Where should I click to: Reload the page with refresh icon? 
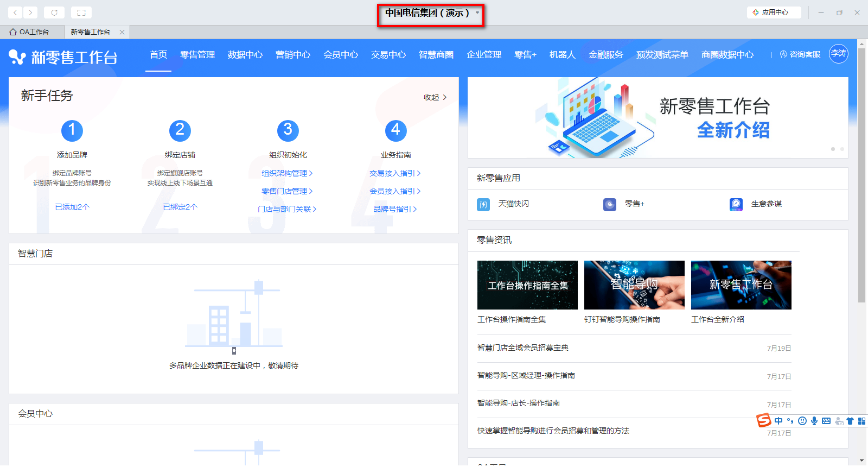[x=54, y=12]
